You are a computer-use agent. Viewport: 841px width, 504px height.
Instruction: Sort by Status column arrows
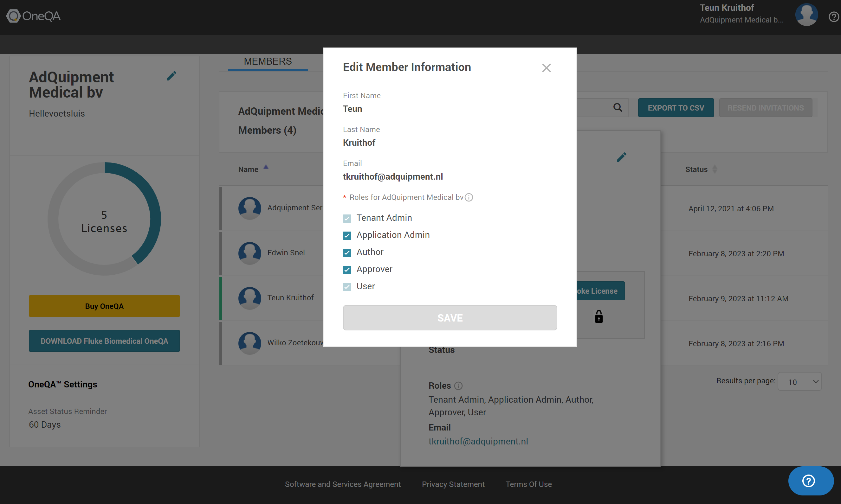coord(715,169)
